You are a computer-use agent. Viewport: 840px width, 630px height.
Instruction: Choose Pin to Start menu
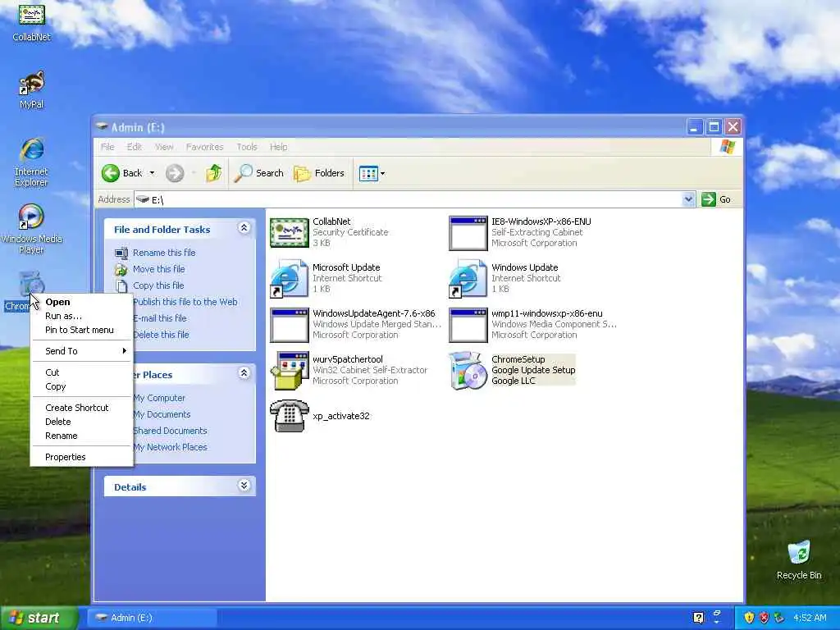81,330
